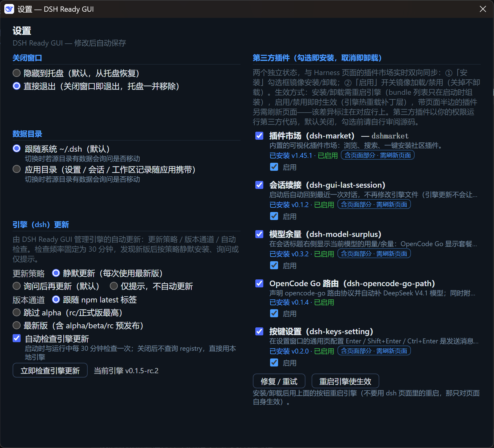Screen dimensions: 494x448
Task: Click 已安装 v0.1.4 status of OpenCode Go
Action: [x=289, y=302]
